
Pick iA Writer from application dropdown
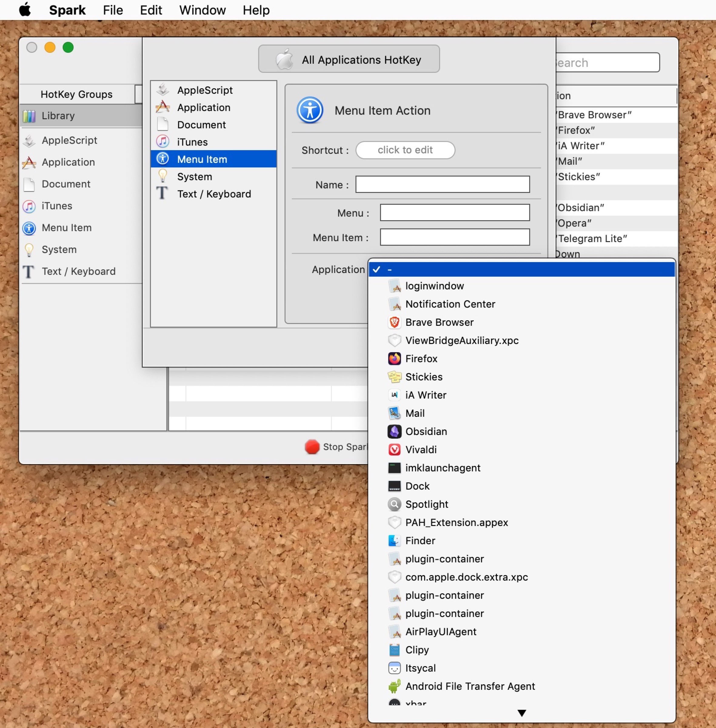coord(425,395)
